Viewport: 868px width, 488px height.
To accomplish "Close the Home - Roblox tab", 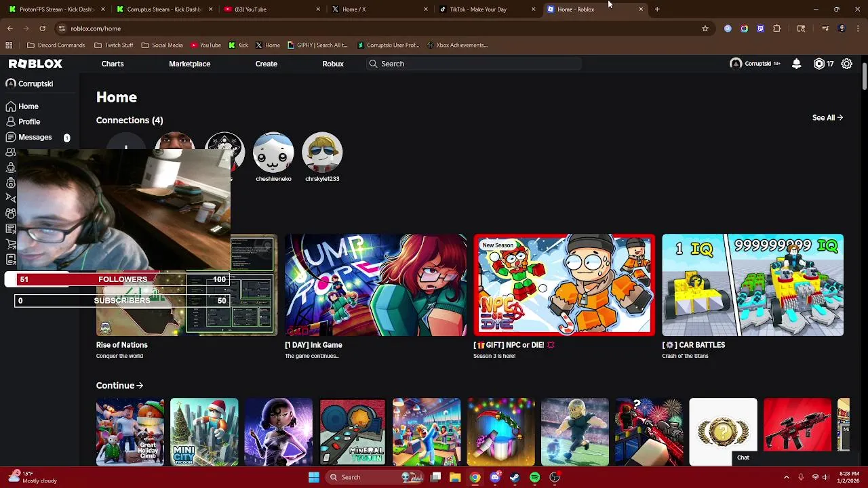I will point(641,9).
